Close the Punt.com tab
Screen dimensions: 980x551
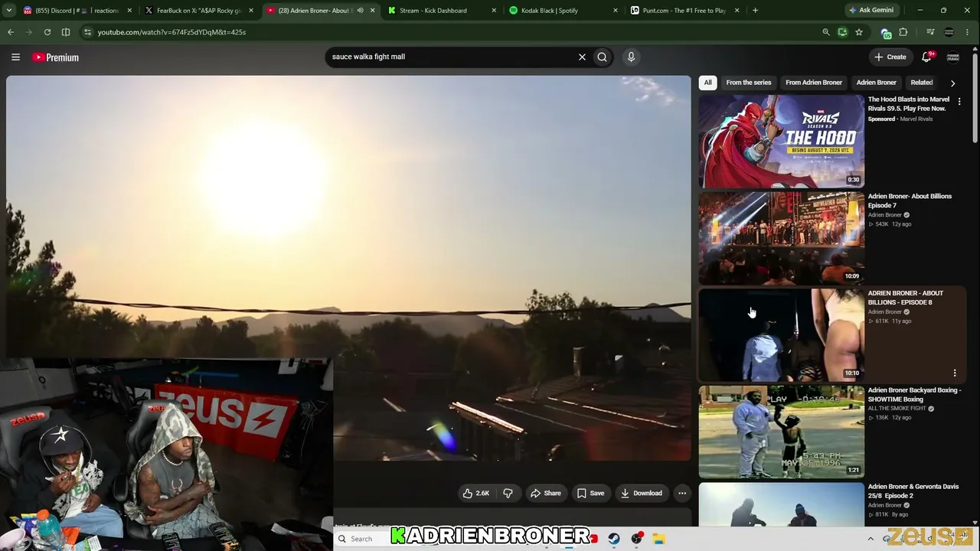click(x=737, y=11)
